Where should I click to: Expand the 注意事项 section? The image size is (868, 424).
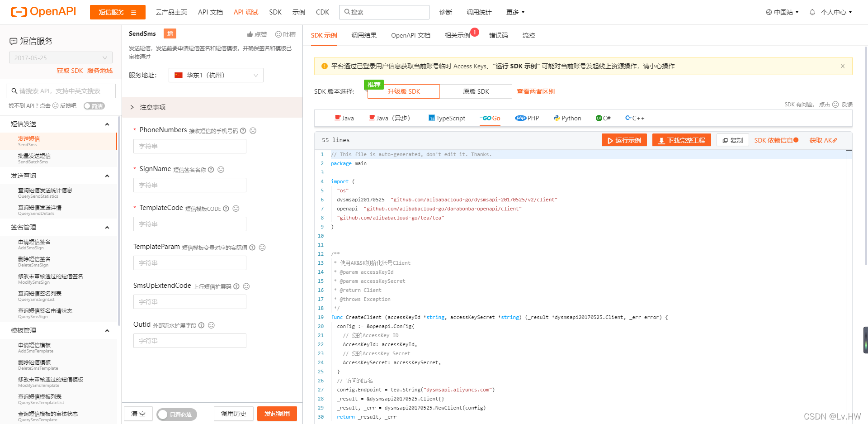212,107
